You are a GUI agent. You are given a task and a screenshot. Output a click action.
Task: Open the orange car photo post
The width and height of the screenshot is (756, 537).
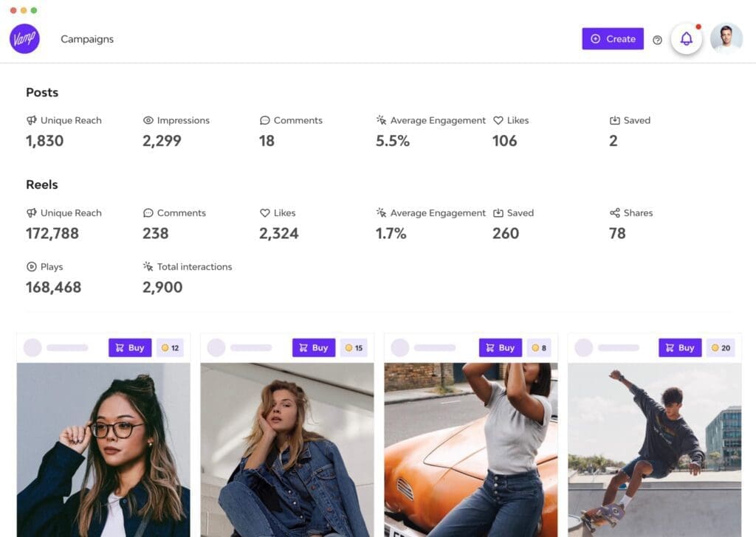470,450
